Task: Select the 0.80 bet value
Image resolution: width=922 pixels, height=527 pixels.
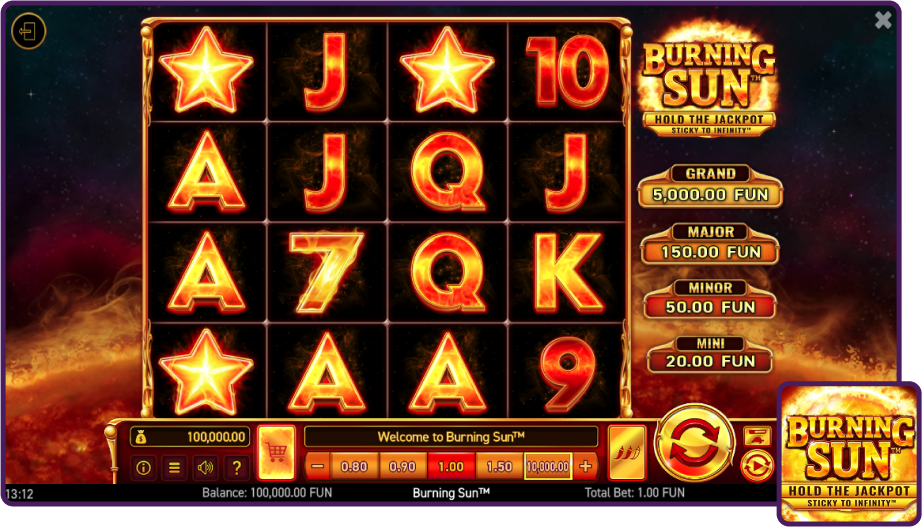Action: pos(355,466)
